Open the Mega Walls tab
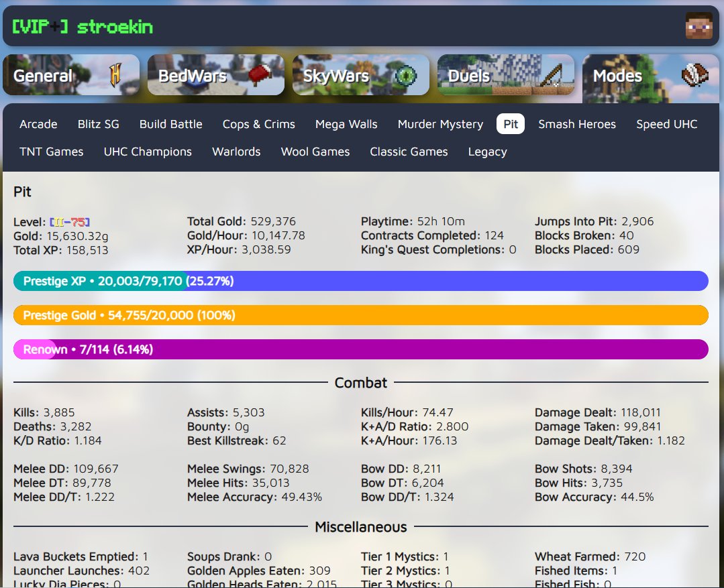This screenshot has width=724, height=588. [x=346, y=124]
